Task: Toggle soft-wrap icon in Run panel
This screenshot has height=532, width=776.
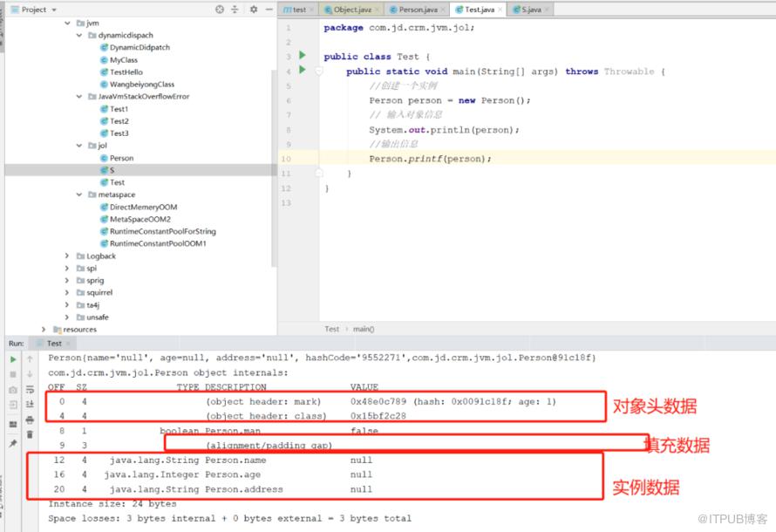Action: tap(30, 390)
